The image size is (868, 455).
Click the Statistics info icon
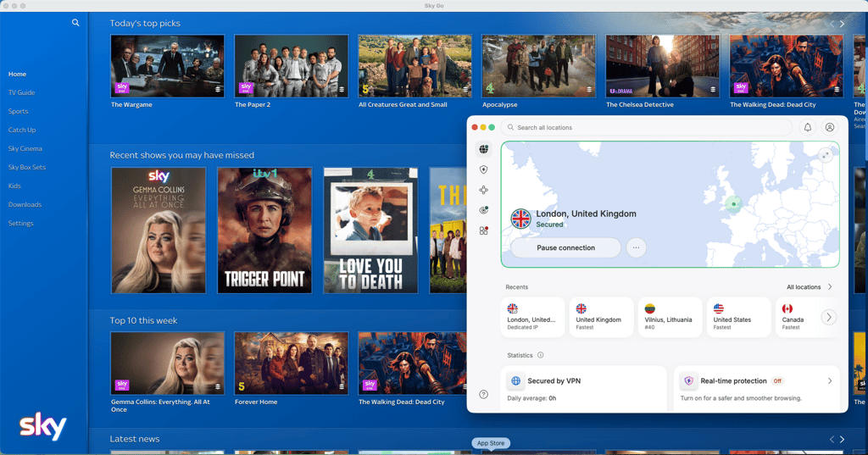click(540, 355)
